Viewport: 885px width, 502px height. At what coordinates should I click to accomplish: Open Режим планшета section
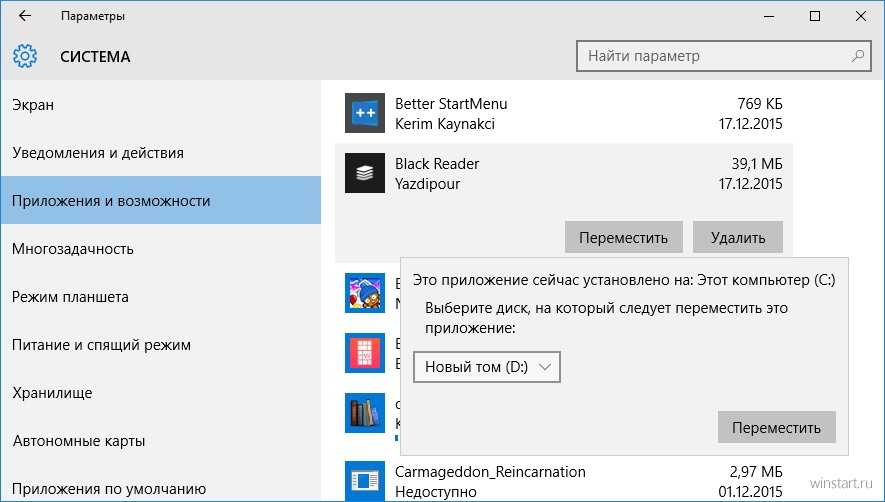point(161,297)
